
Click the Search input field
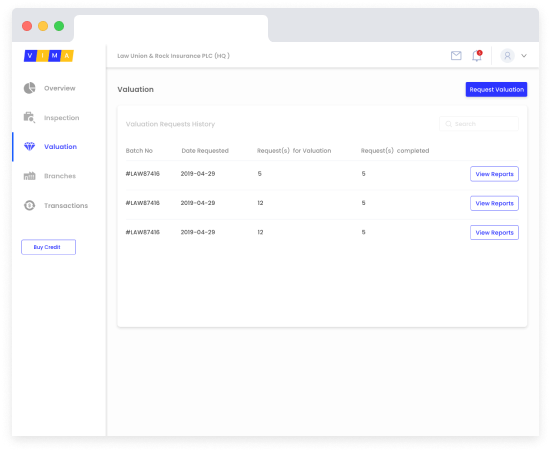coord(479,124)
